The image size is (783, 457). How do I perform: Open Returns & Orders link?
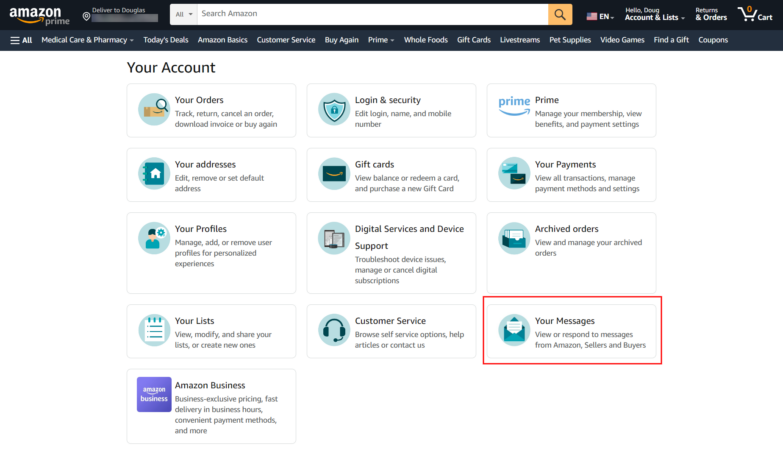pyautogui.click(x=711, y=14)
